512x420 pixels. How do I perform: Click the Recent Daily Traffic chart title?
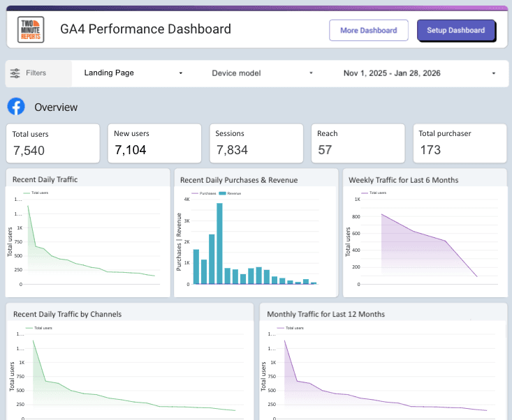(x=45, y=179)
